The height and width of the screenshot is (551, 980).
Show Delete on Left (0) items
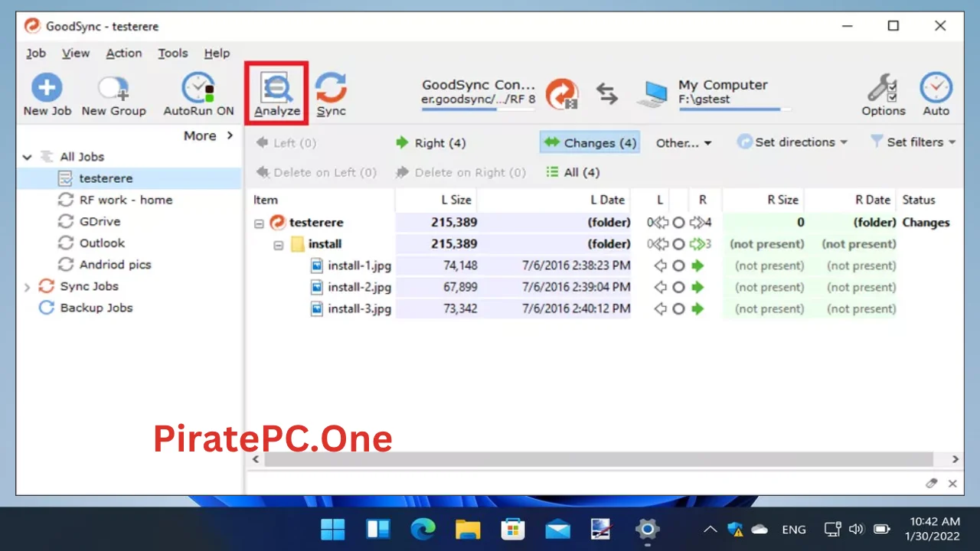click(316, 172)
